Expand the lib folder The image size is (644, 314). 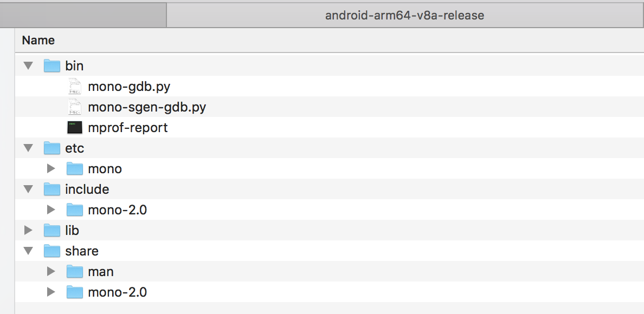pos(28,230)
